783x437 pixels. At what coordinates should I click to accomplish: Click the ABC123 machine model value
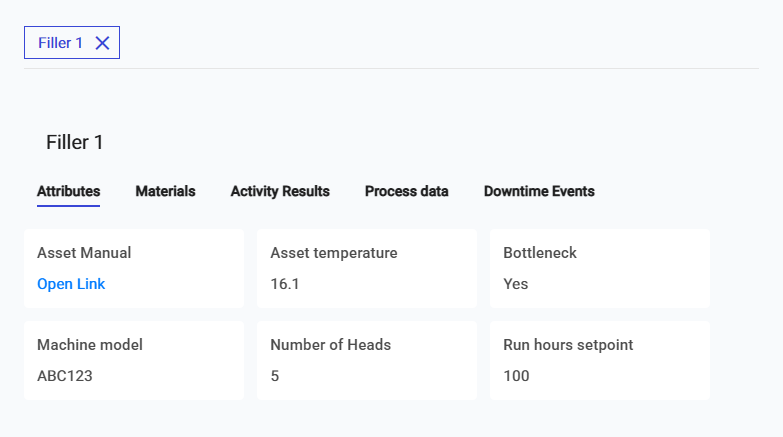coord(65,376)
